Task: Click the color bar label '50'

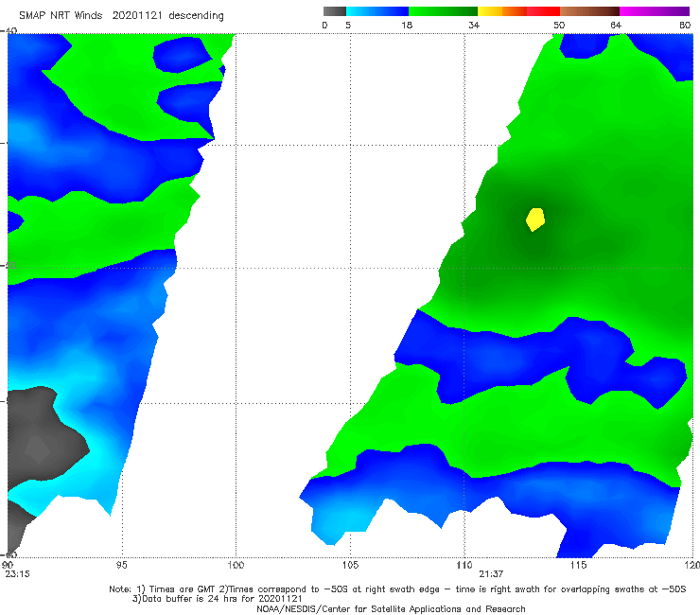Action: coord(559,25)
